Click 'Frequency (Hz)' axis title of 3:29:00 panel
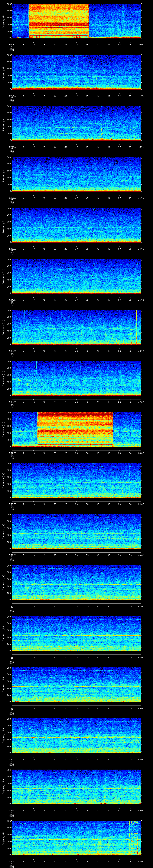Image resolution: width=153 pixels, height=868 pixels. pos(3,21)
